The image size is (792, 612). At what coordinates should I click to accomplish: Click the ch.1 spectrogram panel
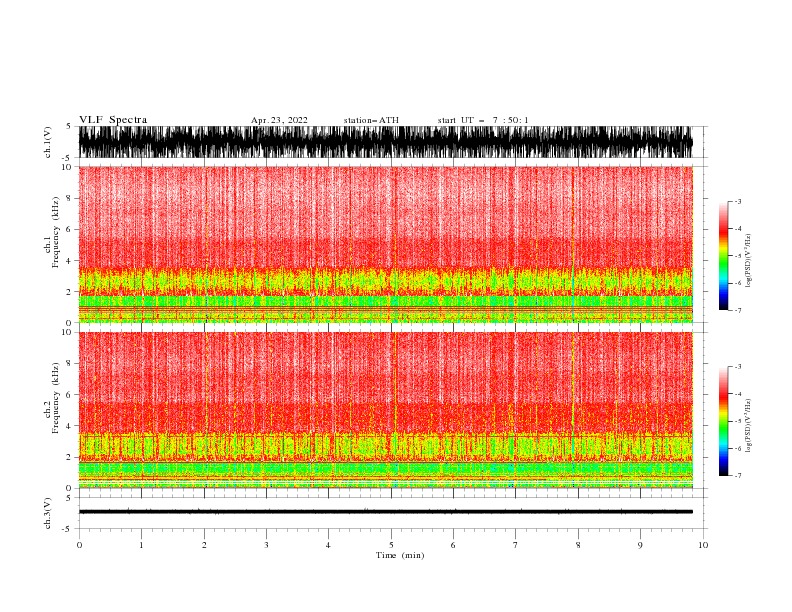[385, 244]
